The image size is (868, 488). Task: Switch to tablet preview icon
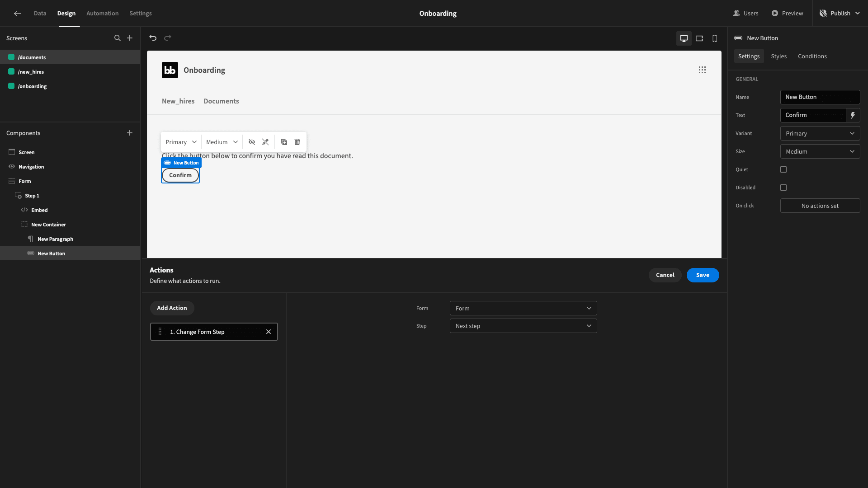click(699, 38)
